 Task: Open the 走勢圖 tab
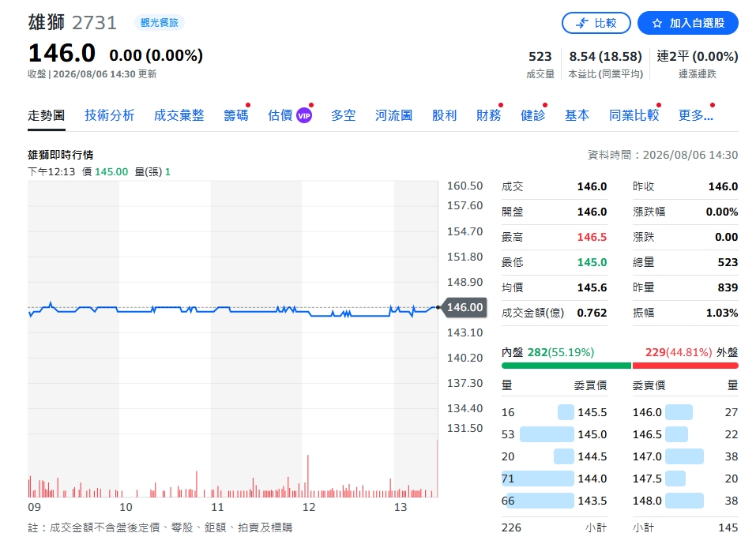pos(47,115)
